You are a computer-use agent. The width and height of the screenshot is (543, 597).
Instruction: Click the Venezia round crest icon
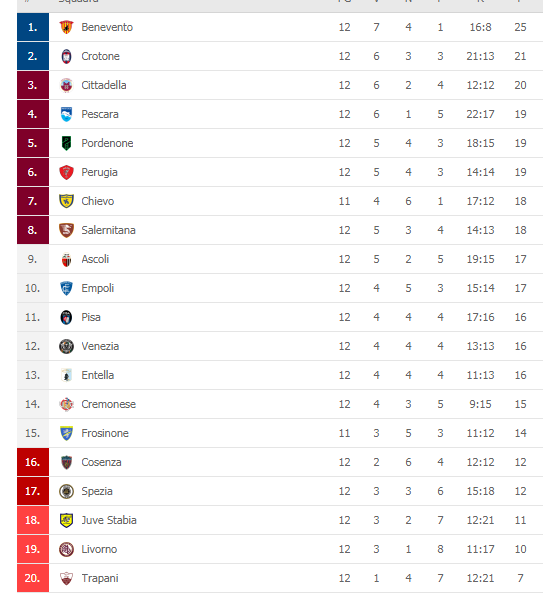point(66,346)
